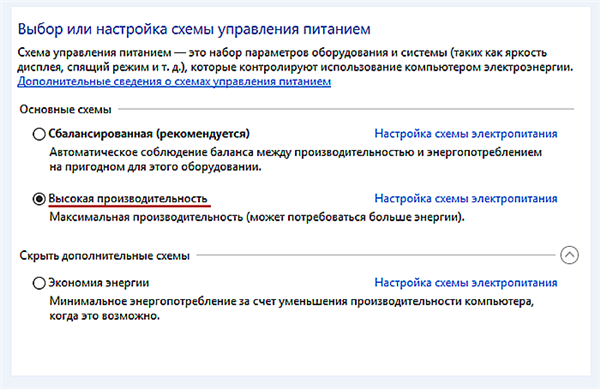Open the Дополнительные сведения о схемах управления питанием link
Viewport: 600px width, 389px height.
click(x=174, y=81)
